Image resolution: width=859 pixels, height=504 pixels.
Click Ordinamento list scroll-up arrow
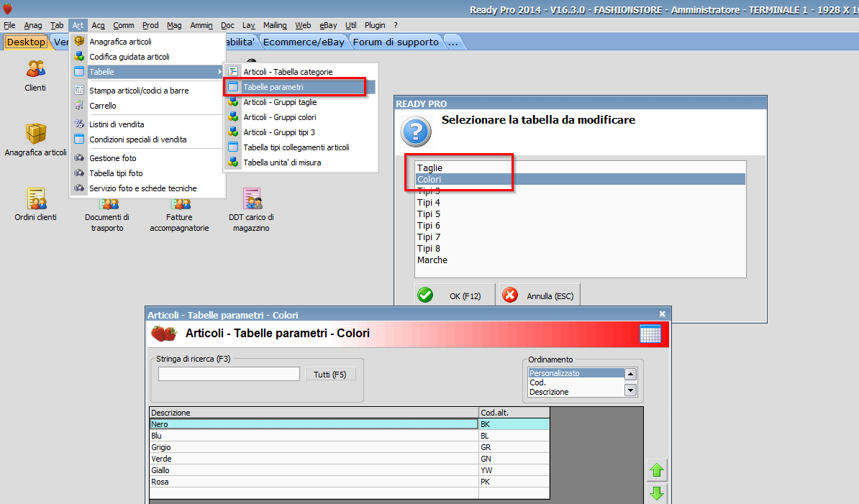click(x=630, y=374)
